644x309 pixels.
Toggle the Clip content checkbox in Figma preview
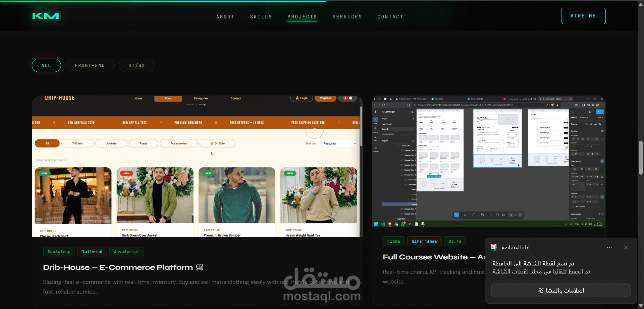coord(573,206)
